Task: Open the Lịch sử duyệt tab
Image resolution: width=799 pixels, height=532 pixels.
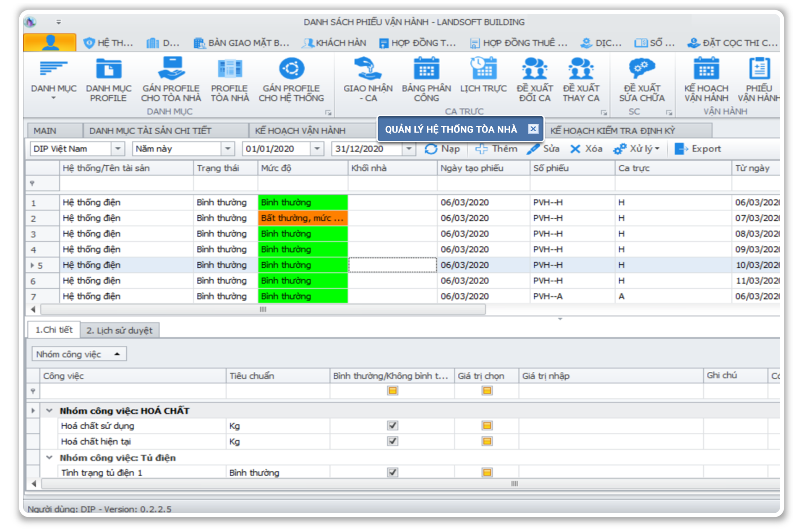Action: tap(119, 331)
